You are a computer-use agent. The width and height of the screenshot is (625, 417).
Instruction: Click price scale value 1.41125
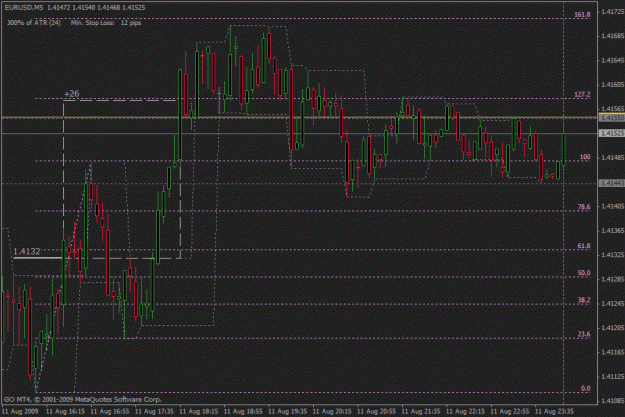point(613,377)
